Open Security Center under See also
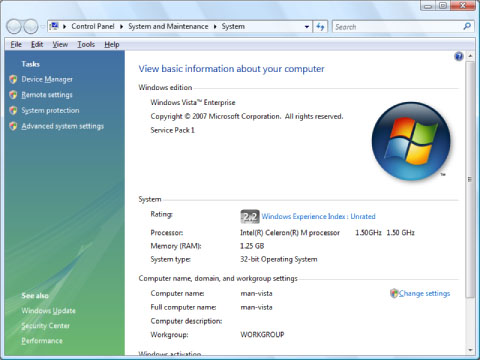The width and height of the screenshot is (480, 361). pos(45,326)
